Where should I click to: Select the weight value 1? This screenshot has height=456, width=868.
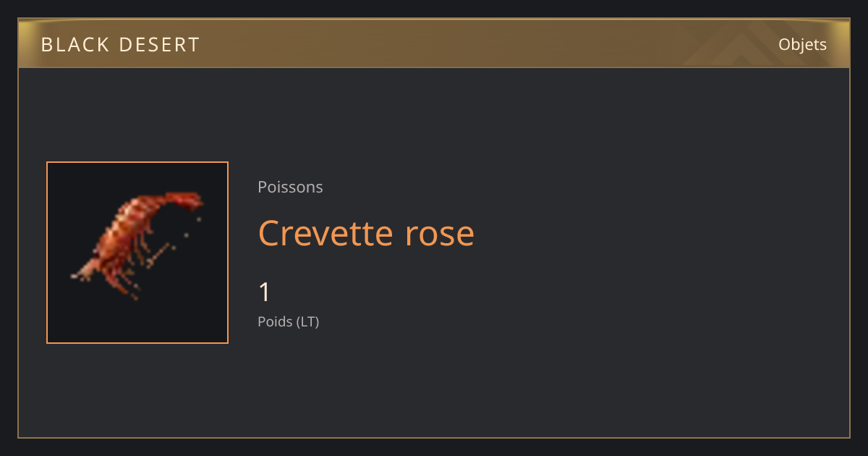point(265,292)
